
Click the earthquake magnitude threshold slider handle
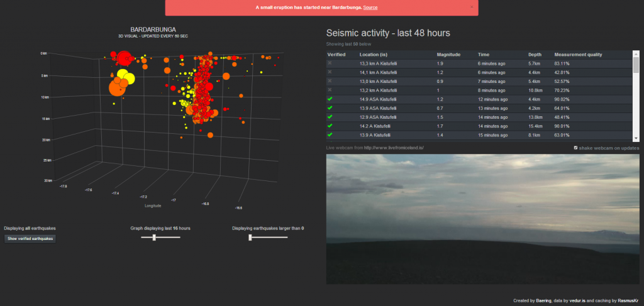[250, 238]
